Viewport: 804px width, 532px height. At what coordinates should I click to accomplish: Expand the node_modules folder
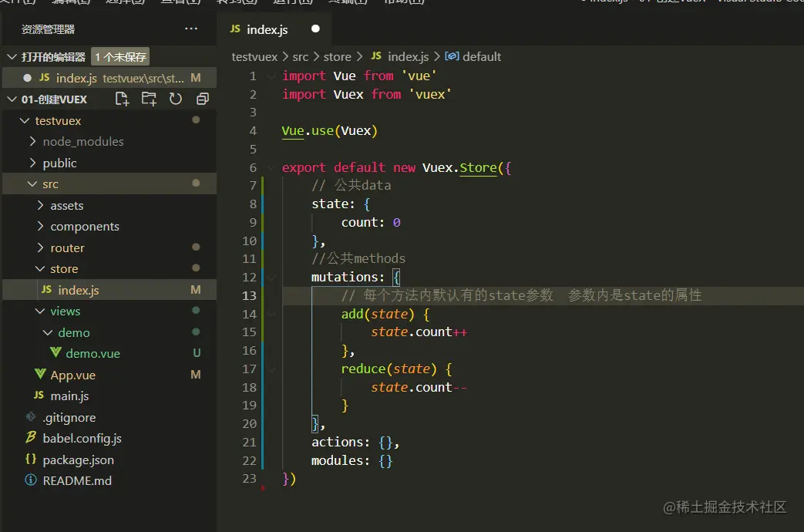coord(32,141)
